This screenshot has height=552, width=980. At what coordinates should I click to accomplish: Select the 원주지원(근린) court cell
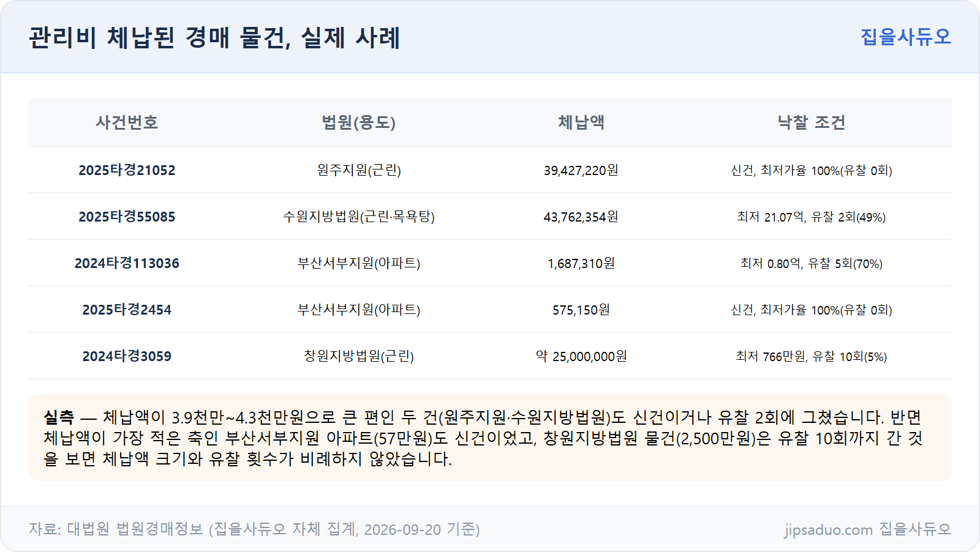pyautogui.click(x=359, y=170)
